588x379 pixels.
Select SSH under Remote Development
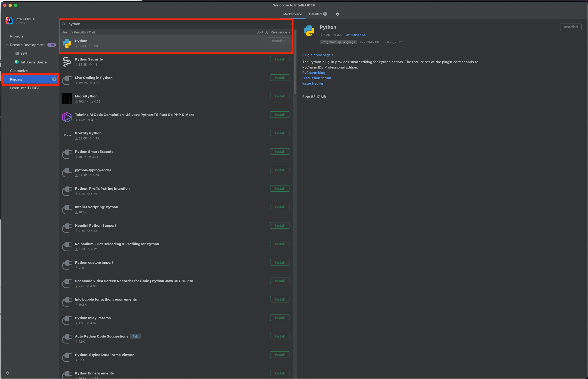point(24,53)
